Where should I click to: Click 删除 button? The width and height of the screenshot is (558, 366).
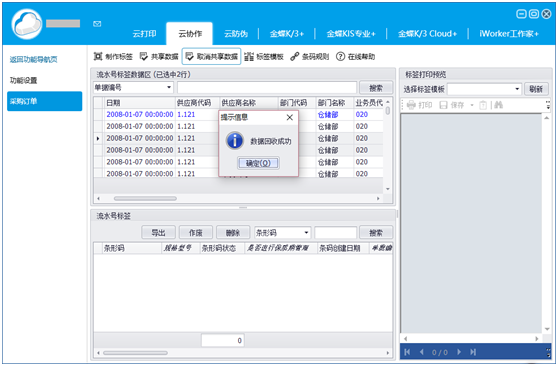tap(233, 232)
